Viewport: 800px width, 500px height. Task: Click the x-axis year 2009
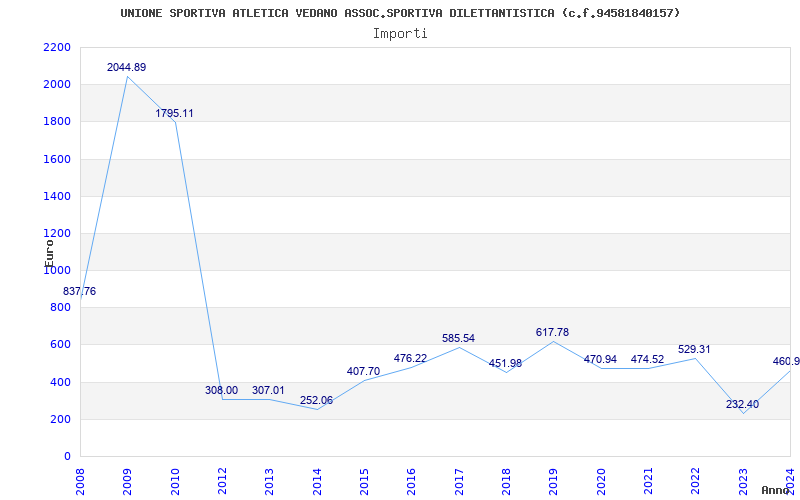[x=127, y=482]
